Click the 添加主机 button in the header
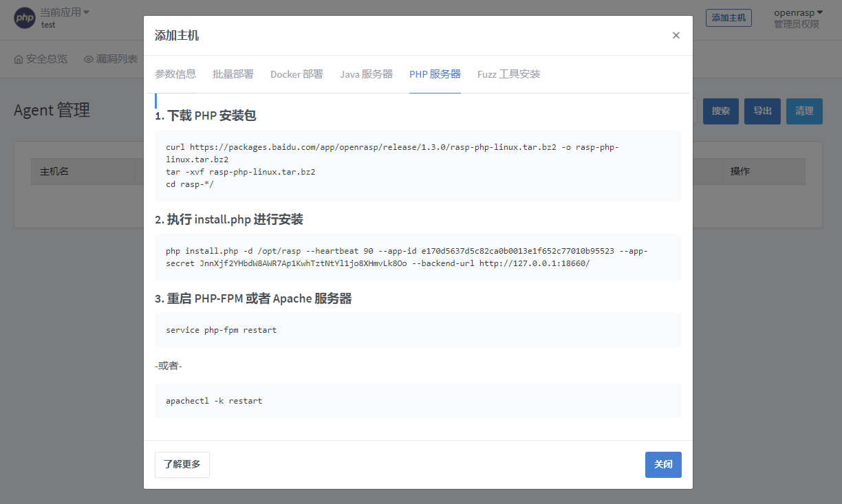Viewport: 842px width, 504px height. pos(728,18)
